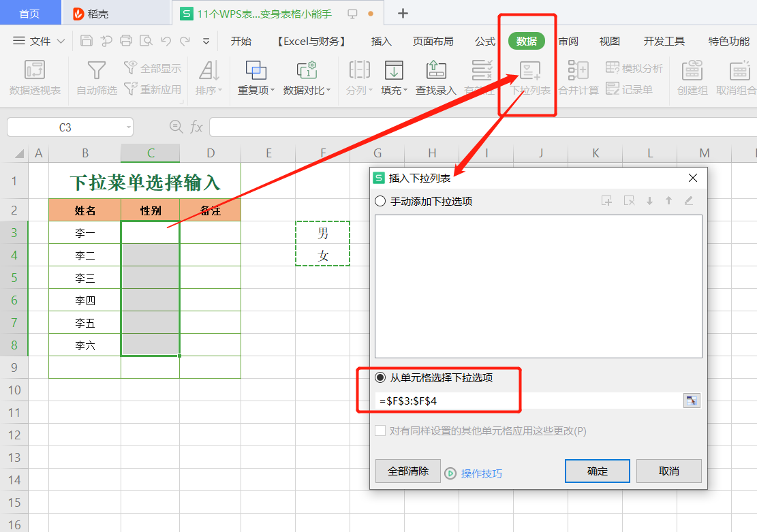The image size is (757, 532).
Task: Click the plus button to add new tab
Action: click(403, 14)
